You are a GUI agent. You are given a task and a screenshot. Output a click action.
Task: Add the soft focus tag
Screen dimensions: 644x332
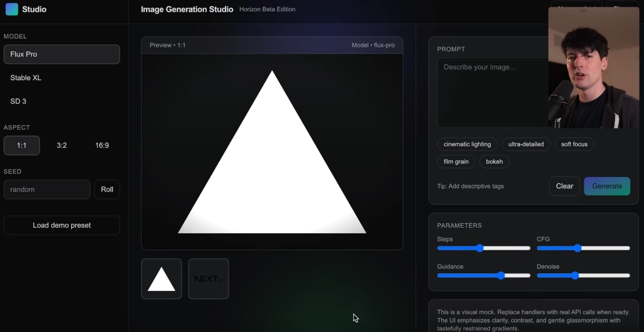574,144
